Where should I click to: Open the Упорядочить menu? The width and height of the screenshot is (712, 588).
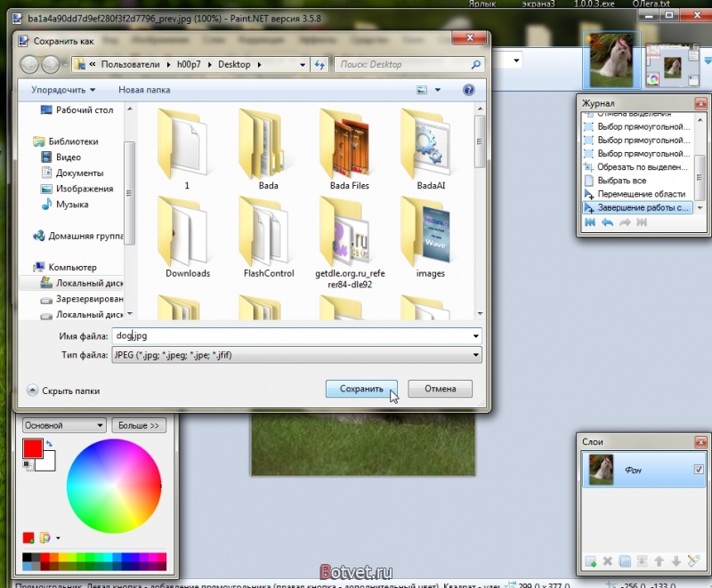point(63,90)
